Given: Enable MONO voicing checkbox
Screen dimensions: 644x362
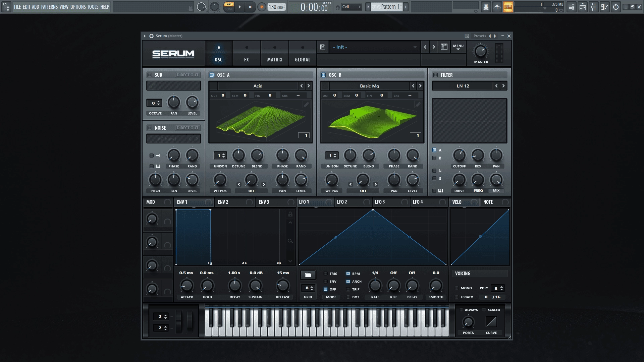Looking at the screenshot, I should point(457,288).
